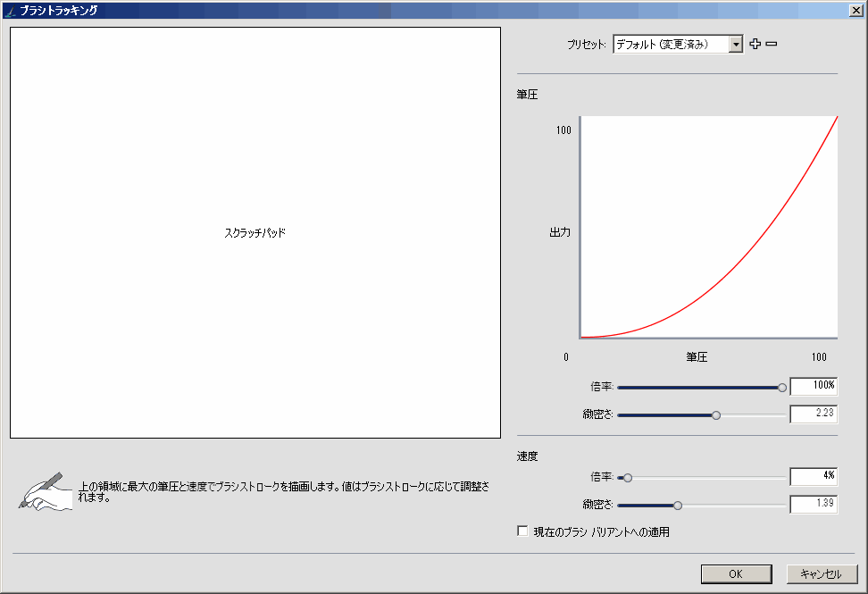Image resolution: width=868 pixels, height=594 pixels.
Task: Click the add preset plus icon
Action: tap(755, 44)
